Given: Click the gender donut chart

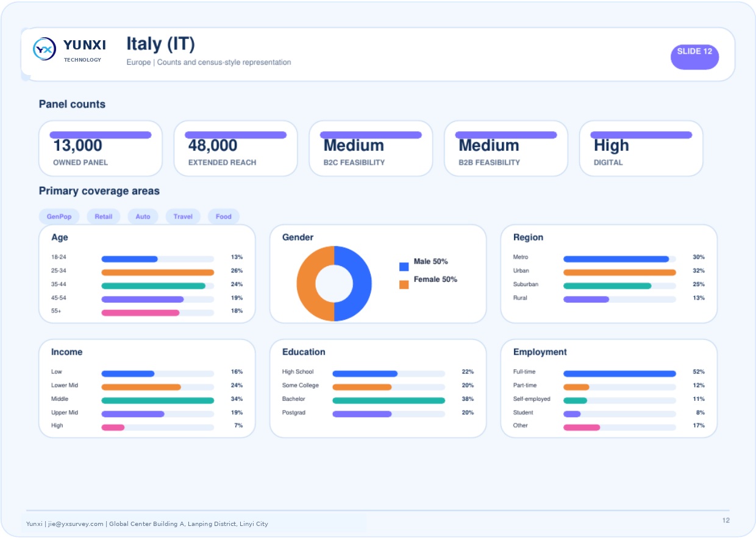Looking at the screenshot, I should coord(334,284).
